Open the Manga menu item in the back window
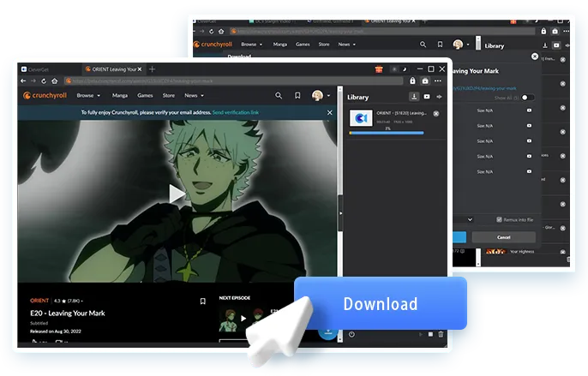Screen dimensions: 588x376 pyautogui.click(x=279, y=45)
